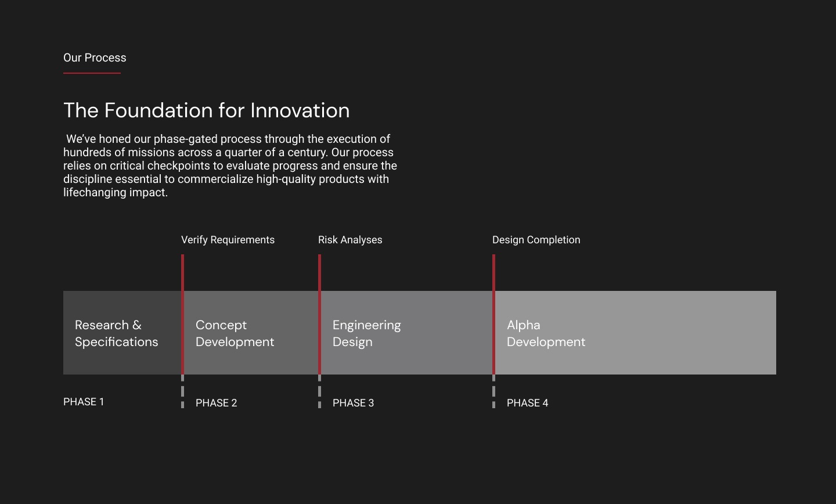Viewport: 836px width, 504px height.
Task: Click the Our Process section label
Action: [95, 57]
